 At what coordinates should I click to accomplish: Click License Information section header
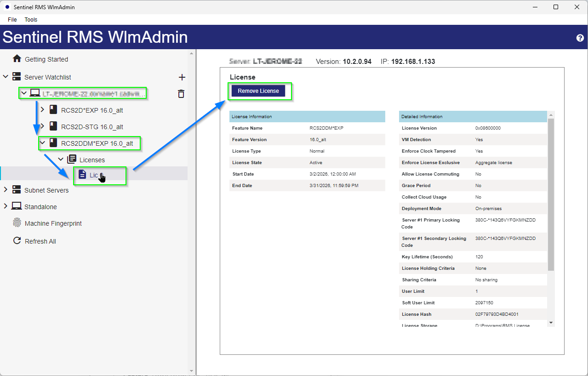click(307, 117)
